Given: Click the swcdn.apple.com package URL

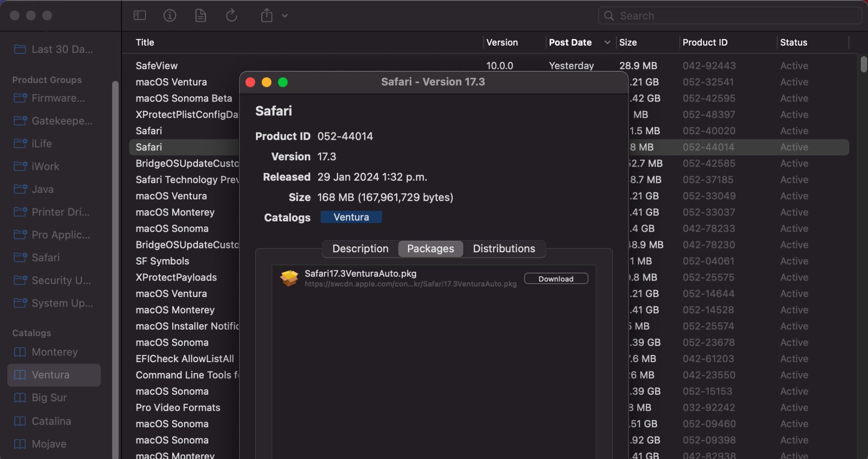Looking at the screenshot, I should pos(411,284).
